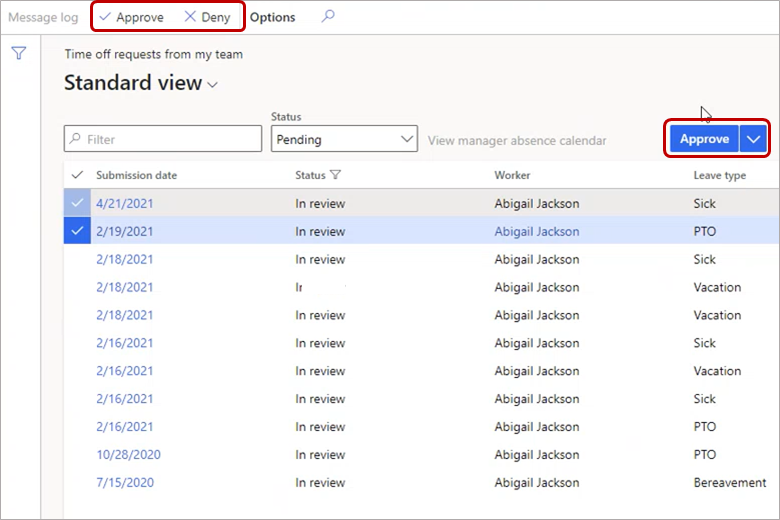780x520 pixels.
Task: Click the Approve checkmark action in toolbar
Action: pos(131,17)
